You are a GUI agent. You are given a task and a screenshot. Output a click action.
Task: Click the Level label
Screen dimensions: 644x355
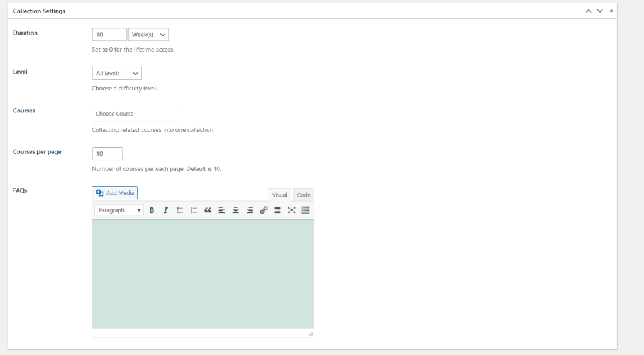[20, 72]
